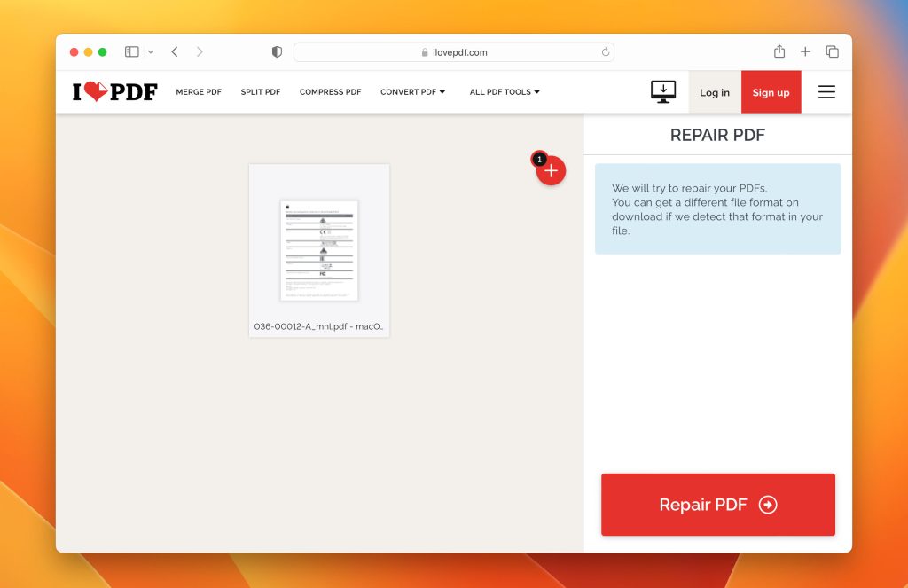Open the SPLIT PDF menu item
Screen dimensions: 908x588
click(261, 91)
